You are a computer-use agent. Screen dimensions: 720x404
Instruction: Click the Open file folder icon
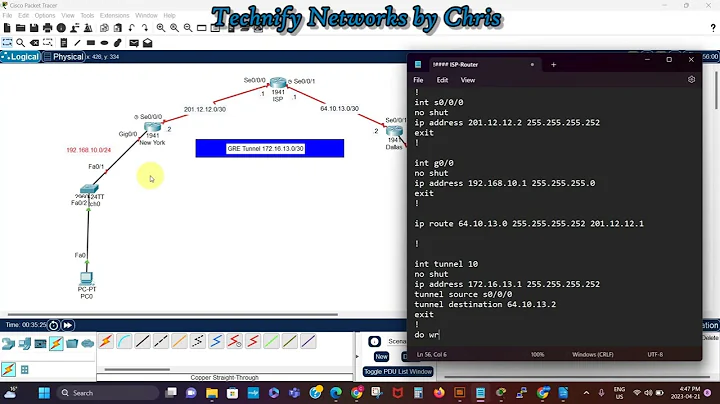[20, 28]
